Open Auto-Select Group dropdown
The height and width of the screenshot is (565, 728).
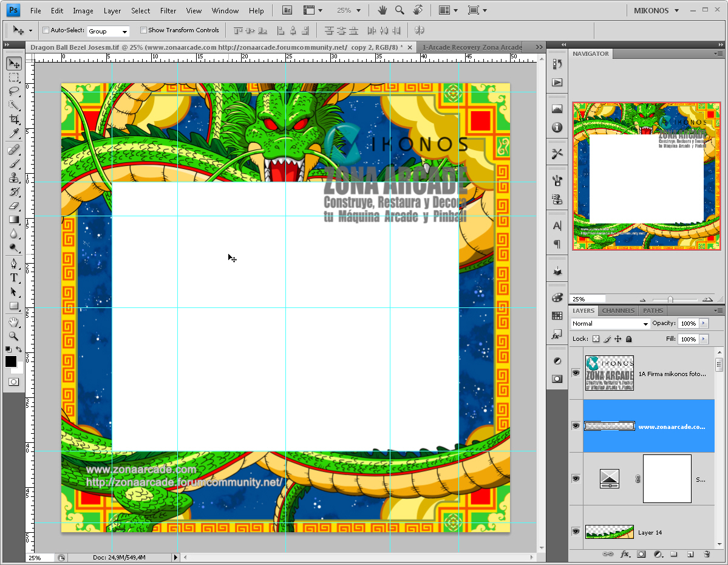click(107, 31)
